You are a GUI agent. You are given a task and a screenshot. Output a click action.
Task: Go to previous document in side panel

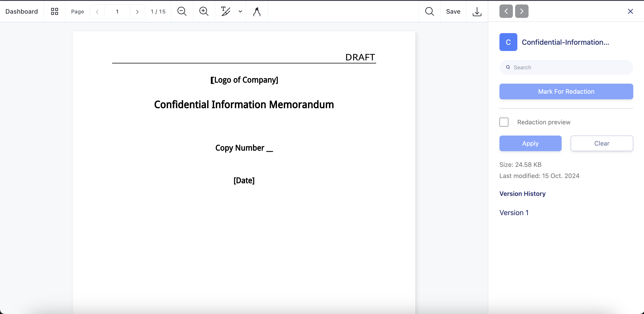click(506, 11)
